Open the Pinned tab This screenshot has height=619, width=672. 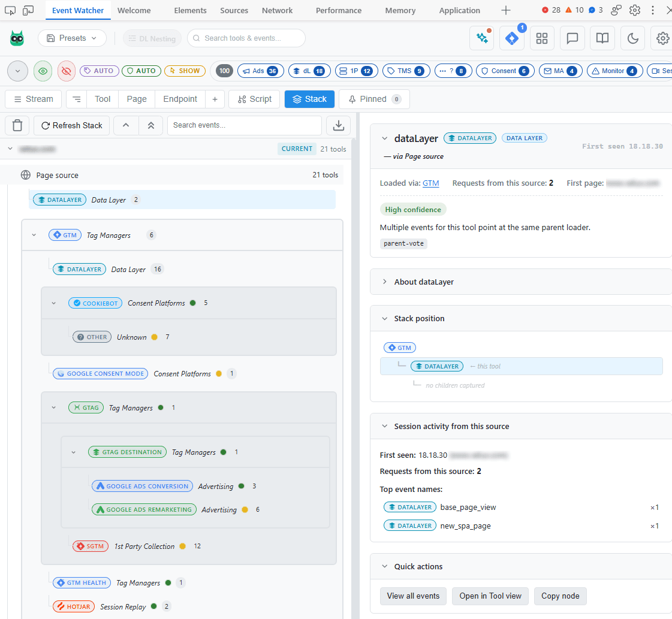tap(375, 99)
